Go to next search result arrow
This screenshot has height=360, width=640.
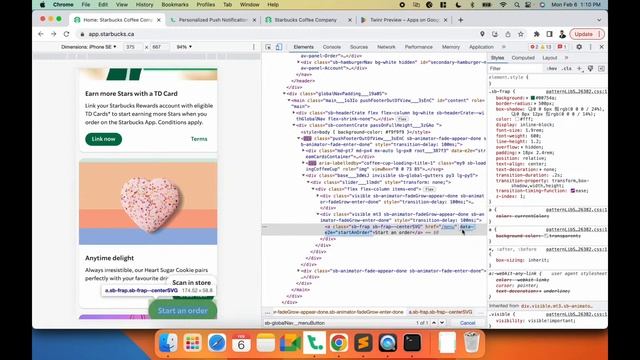(x=442, y=323)
